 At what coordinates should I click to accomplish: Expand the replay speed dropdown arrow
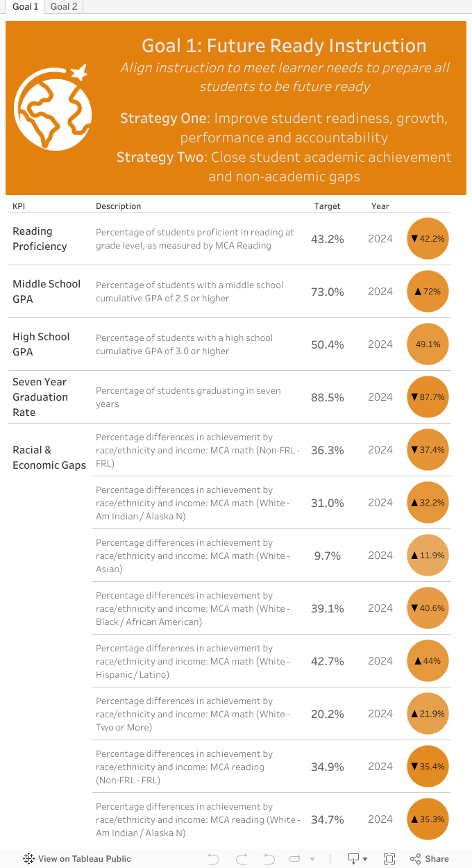coord(312,860)
